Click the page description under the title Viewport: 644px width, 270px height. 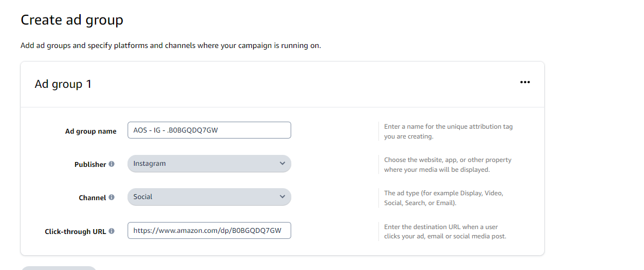(x=171, y=45)
